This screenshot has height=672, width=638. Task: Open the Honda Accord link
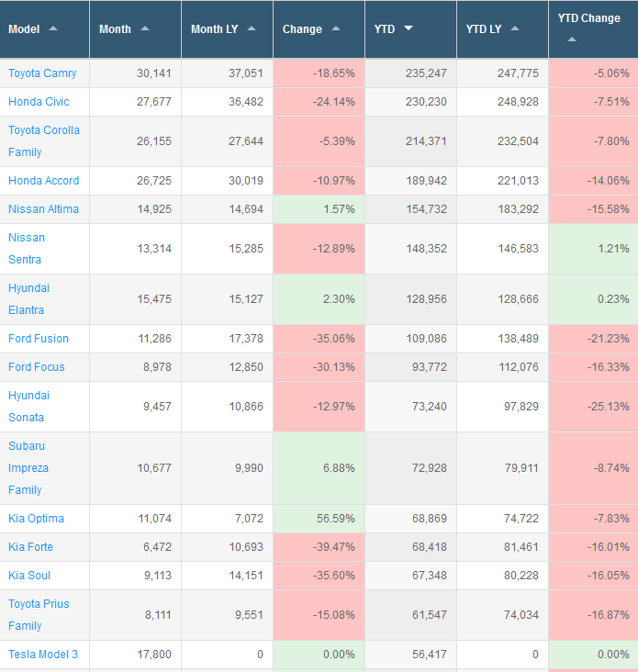(x=44, y=181)
